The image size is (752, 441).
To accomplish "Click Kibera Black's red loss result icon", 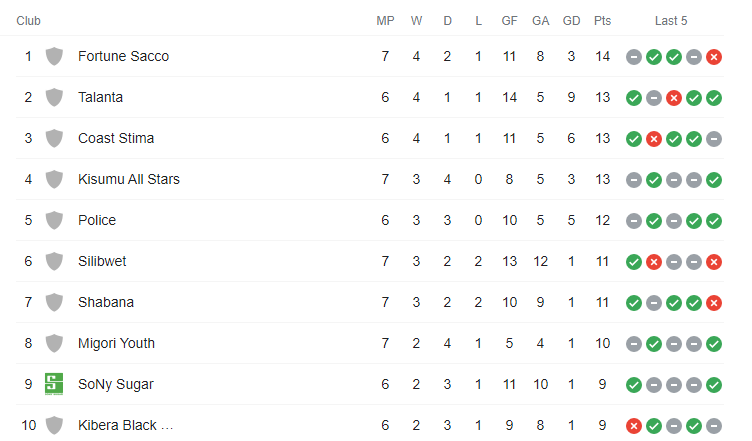I will (x=634, y=426).
